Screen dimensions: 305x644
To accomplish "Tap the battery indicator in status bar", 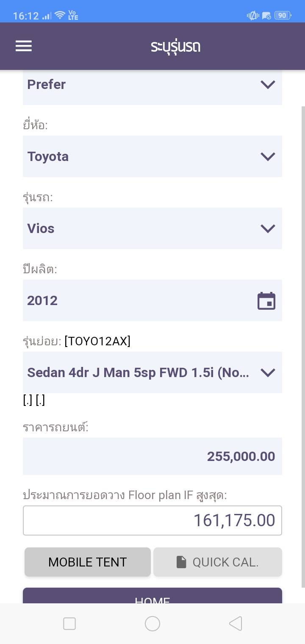I will (x=282, y=16).
